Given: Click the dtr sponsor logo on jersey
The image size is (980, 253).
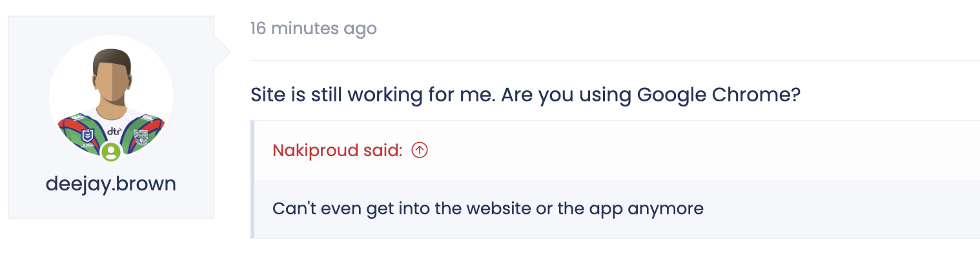Looking at the screenshot, I should [x=114, y=132].
